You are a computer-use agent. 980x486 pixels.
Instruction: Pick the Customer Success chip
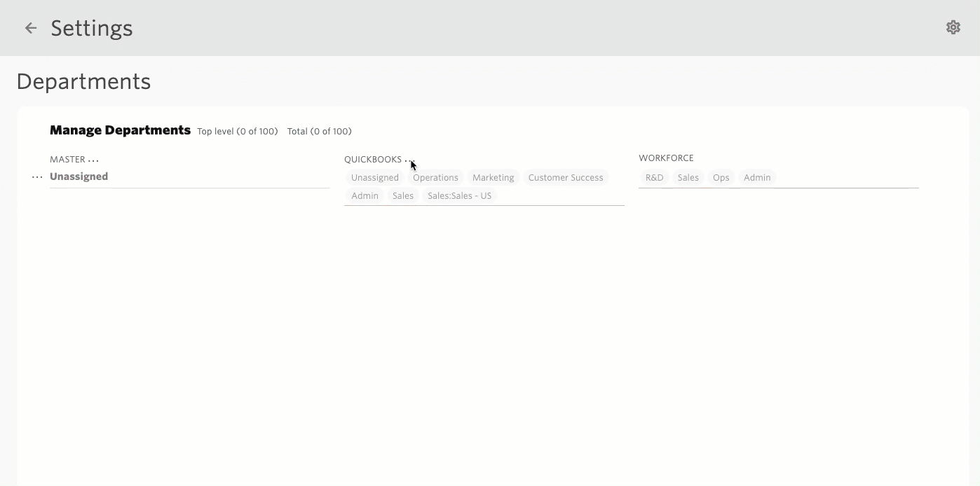565,178
